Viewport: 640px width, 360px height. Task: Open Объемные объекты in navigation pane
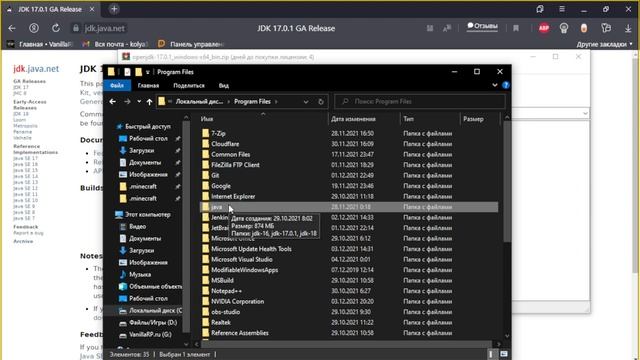click(x=155, y=287)
